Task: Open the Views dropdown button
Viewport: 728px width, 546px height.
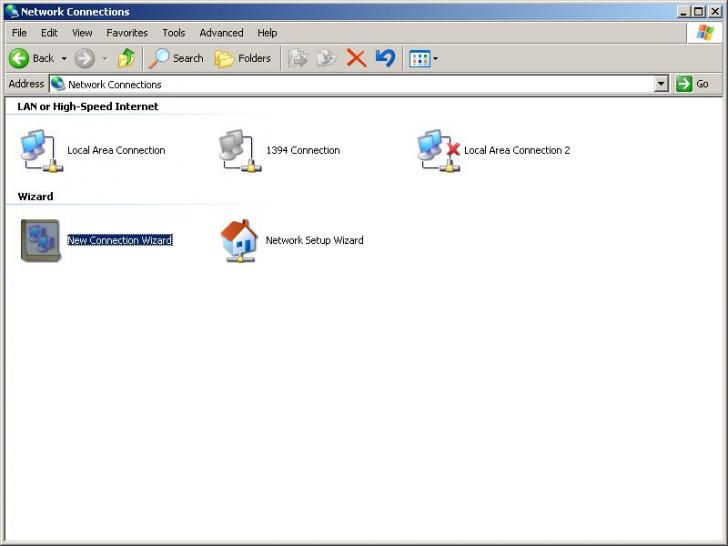Action: click(x=424, y=58)
